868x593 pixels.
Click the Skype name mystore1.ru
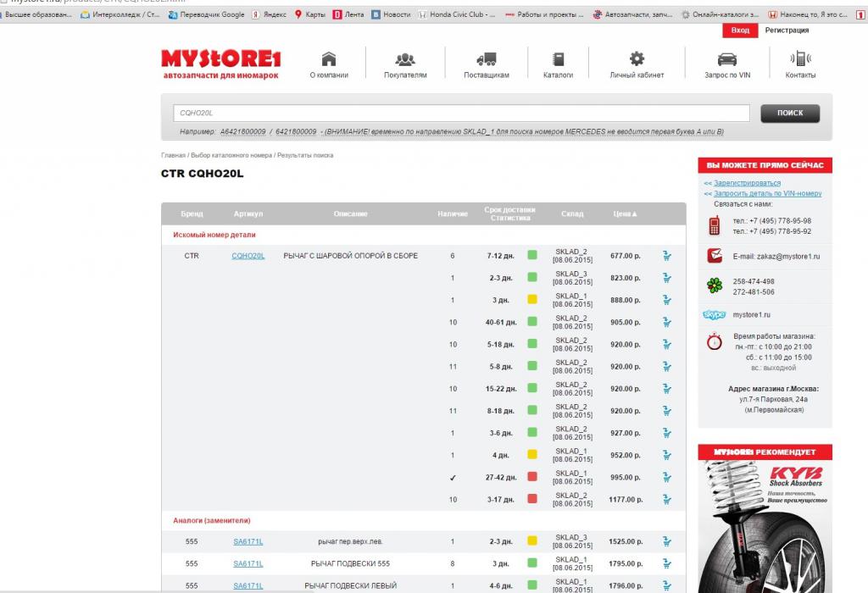point(751,315)
